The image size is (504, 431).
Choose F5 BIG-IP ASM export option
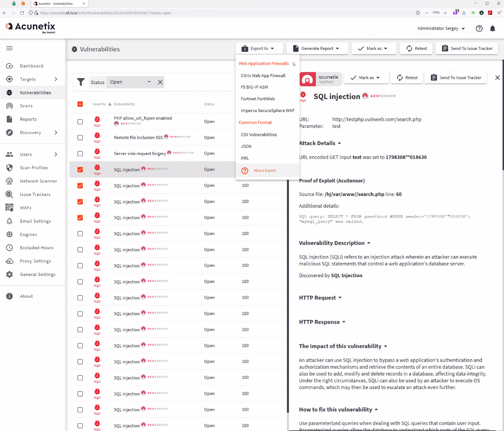(x=254, y=87)
